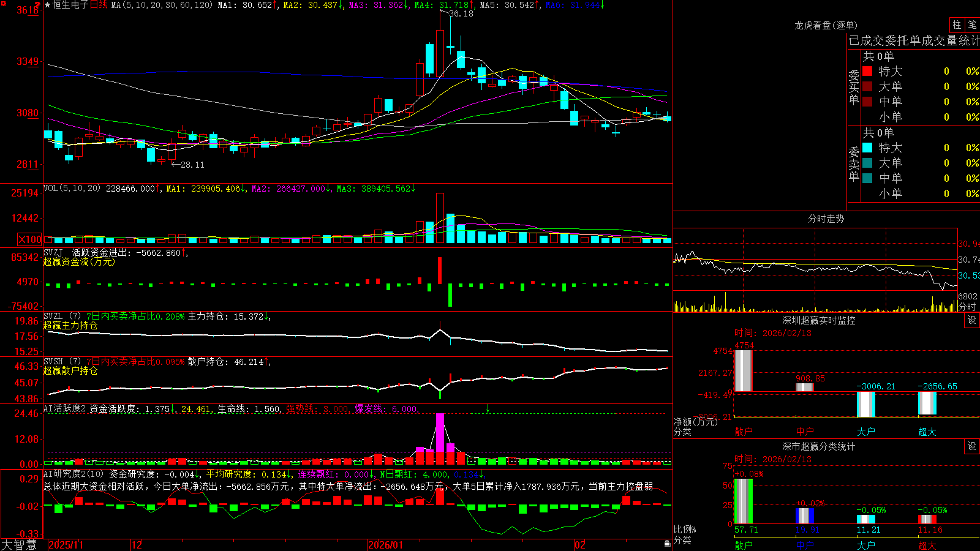Click the 12 month marker on timeline
This screenshot has height=551, width=980.
tap(137, 545)
